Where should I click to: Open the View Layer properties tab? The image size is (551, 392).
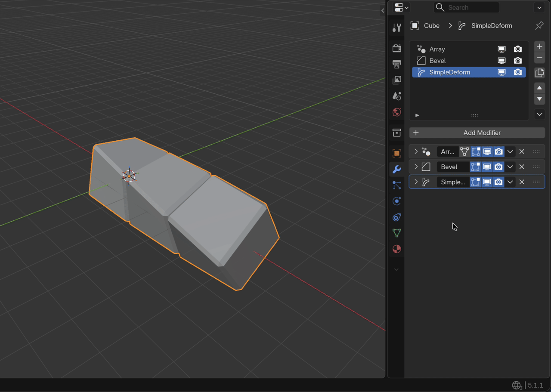(x=396, y=80)
